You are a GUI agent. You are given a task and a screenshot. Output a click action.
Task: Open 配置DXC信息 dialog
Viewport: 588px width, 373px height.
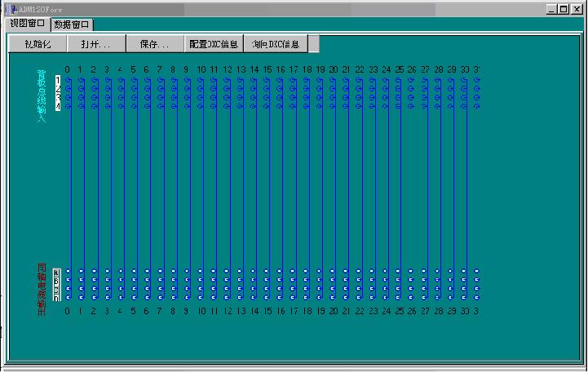tap(214, 44)
